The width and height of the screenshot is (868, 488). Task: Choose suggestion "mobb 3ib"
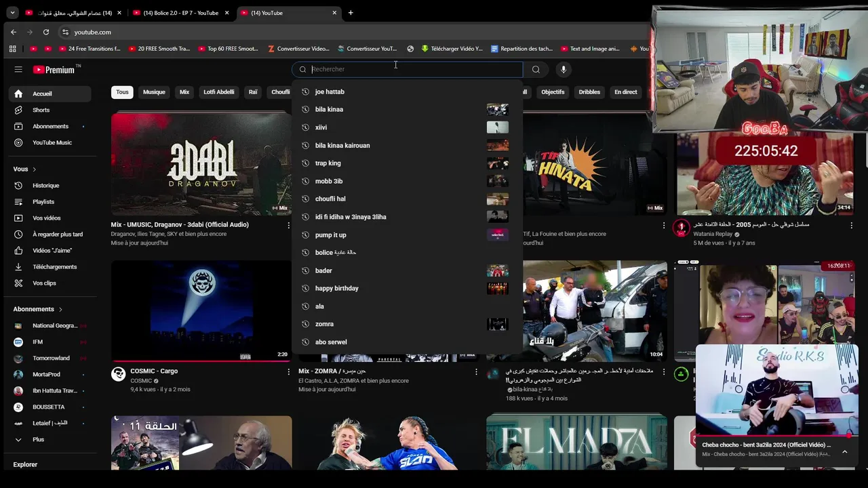click(407, 181)
